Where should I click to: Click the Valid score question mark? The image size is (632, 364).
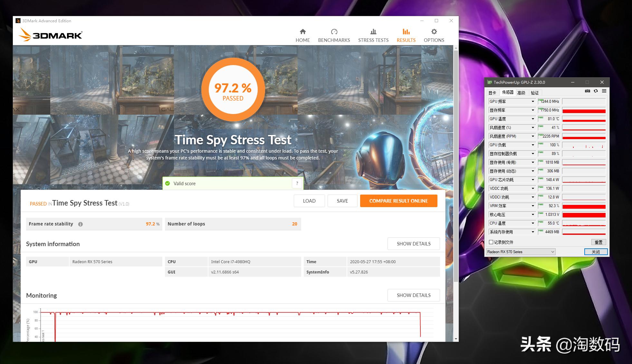[297, 183]
